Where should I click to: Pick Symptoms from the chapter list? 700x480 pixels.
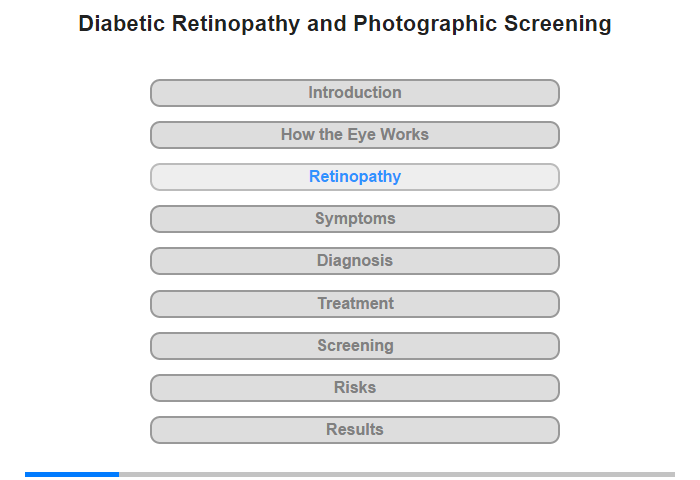(355, 219)
